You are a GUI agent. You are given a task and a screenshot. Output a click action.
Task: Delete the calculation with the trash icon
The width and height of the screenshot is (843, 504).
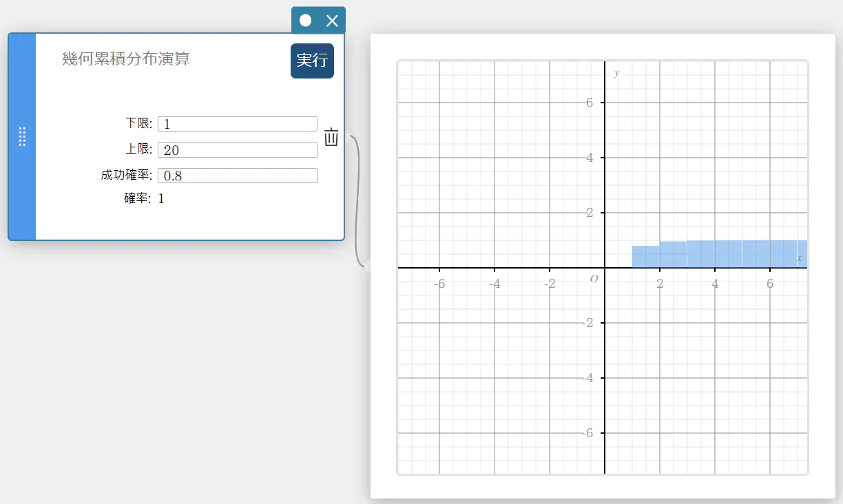tap(331, 137)
